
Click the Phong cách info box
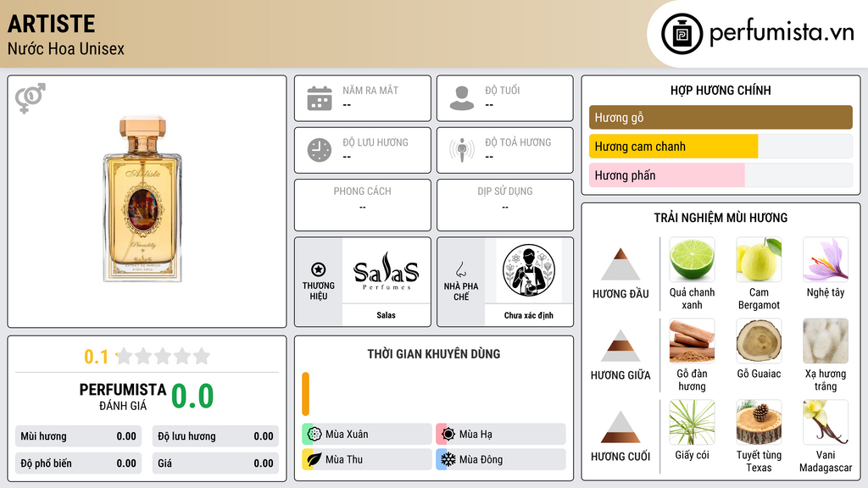point(363,205)
